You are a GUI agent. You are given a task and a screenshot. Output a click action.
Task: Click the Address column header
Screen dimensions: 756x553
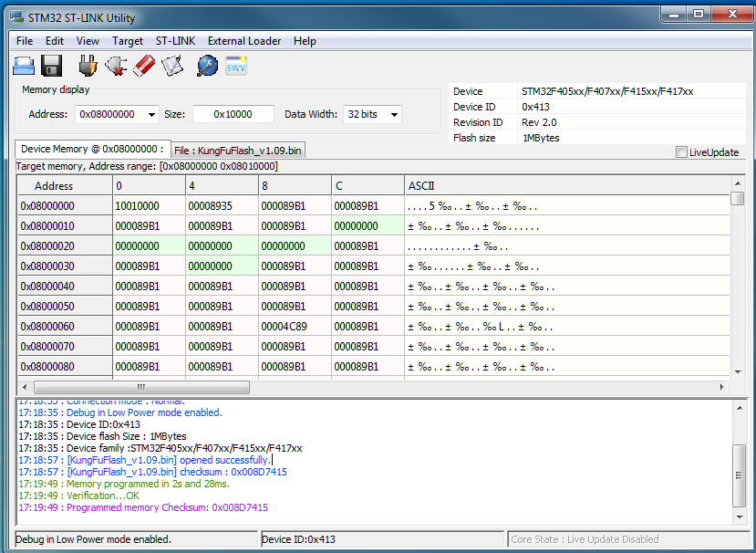coord(65,186)
